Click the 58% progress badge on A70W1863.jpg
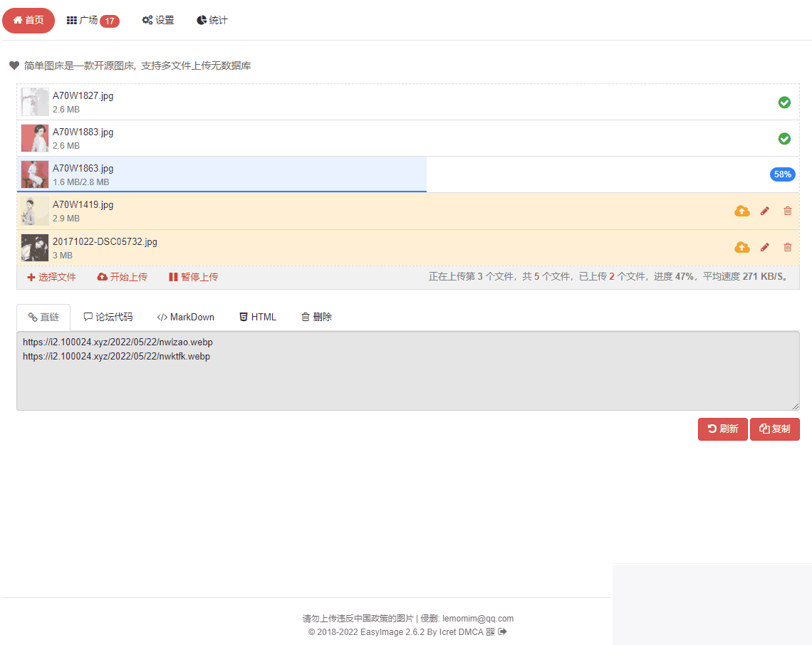Screen dimensions: 812x645 [782, 174]
